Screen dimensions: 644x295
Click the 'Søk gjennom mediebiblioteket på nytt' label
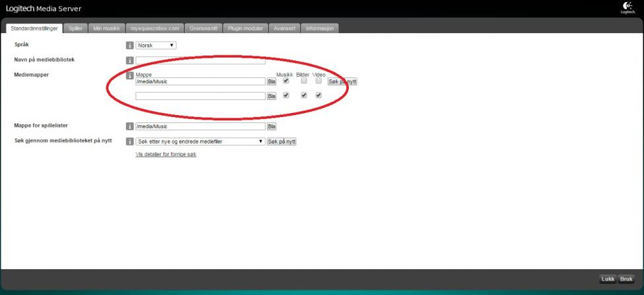point(63,141)
